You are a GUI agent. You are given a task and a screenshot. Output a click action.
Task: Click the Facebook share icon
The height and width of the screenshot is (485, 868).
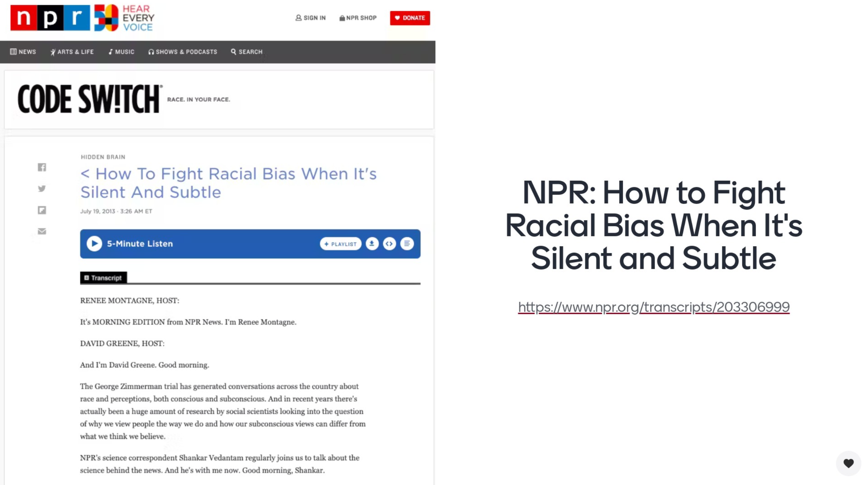pos(42,167)
